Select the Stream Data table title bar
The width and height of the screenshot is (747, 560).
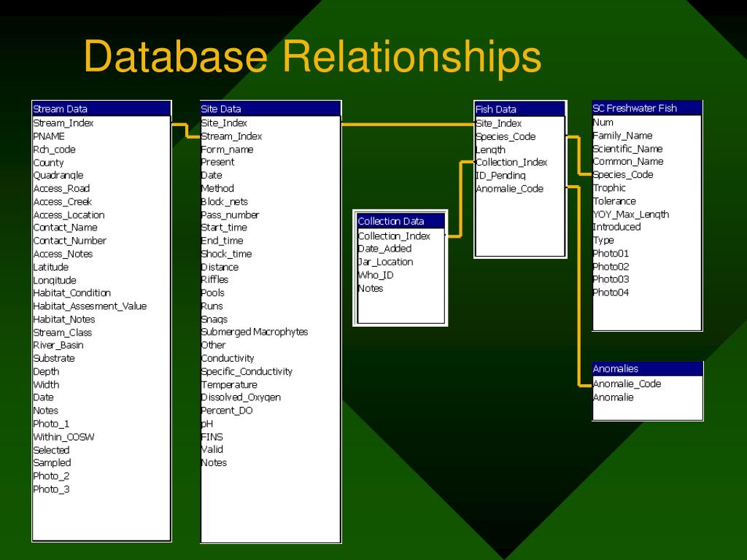coord(101,109)
